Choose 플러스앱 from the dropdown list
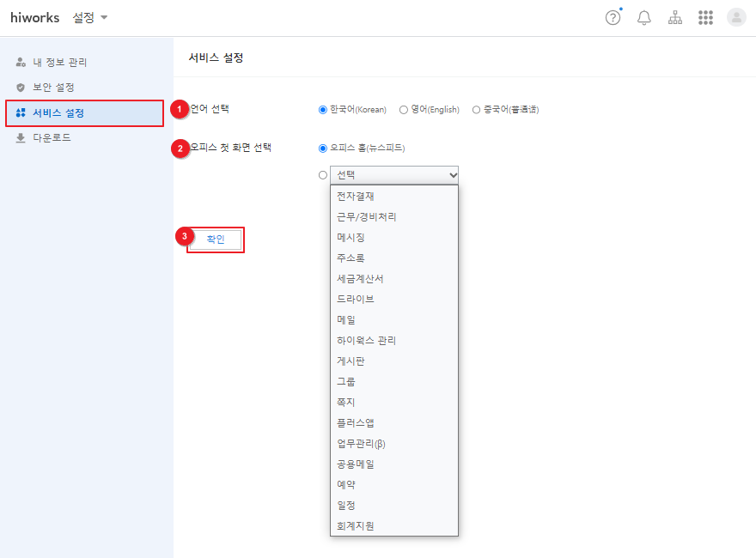This screenshot has width=756, height=558. pos(394,423)
